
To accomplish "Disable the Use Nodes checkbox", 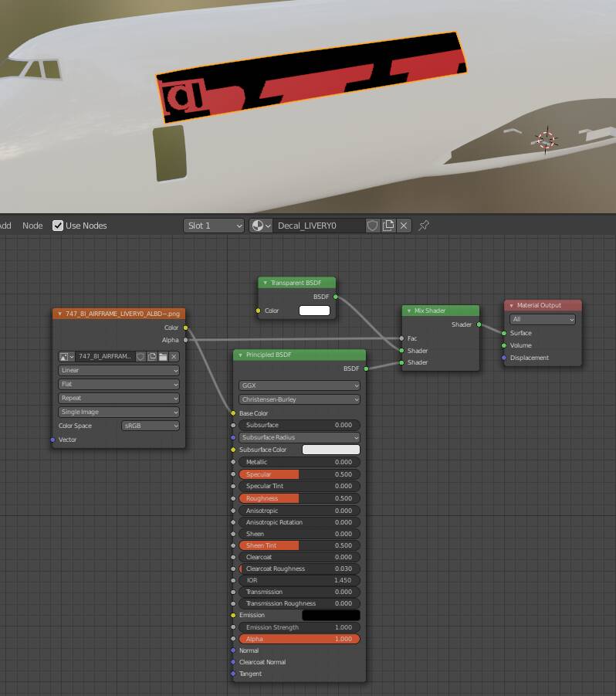I will (x=58, y=226).
